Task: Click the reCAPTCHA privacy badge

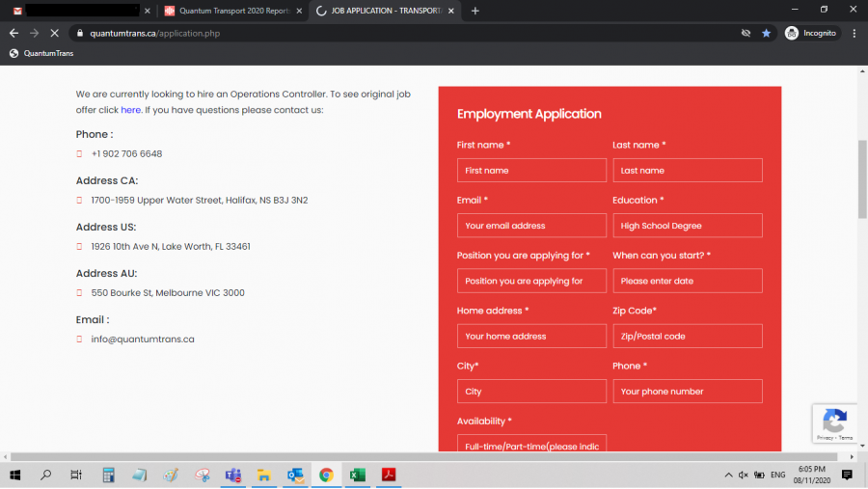Action: coord(834,423)
